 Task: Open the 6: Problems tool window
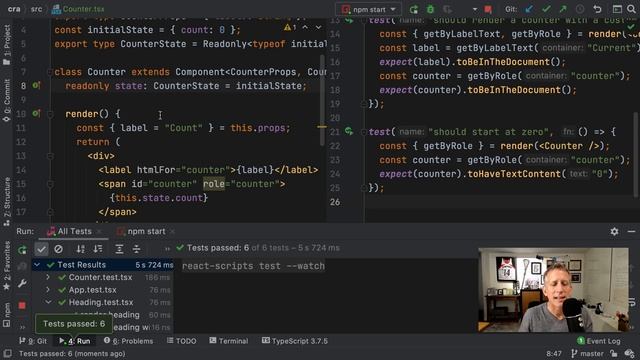pos(129,341)
